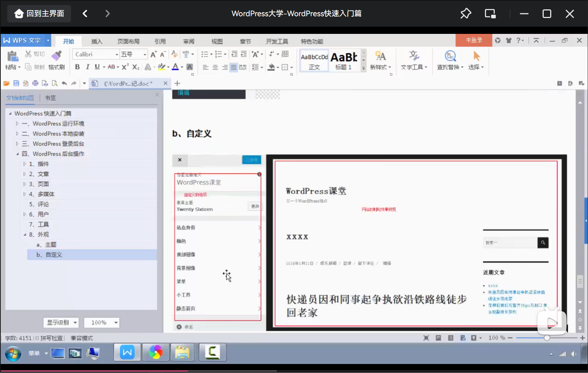Collapse the 8、外观 tree node

click(24, 235)
